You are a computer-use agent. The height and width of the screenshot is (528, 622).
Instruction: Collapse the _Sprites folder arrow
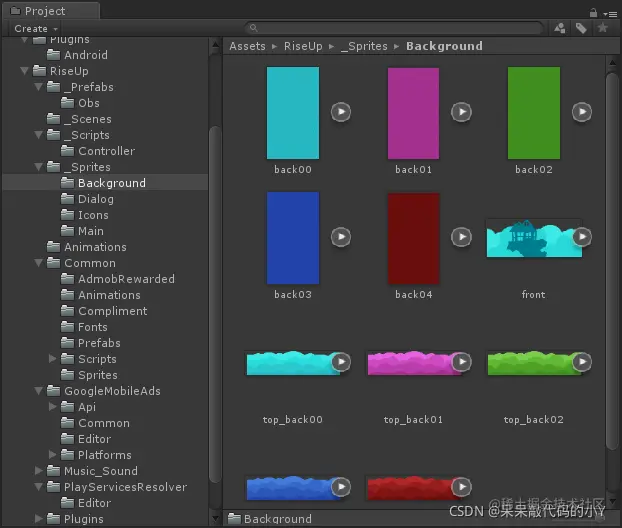(38, 167)
